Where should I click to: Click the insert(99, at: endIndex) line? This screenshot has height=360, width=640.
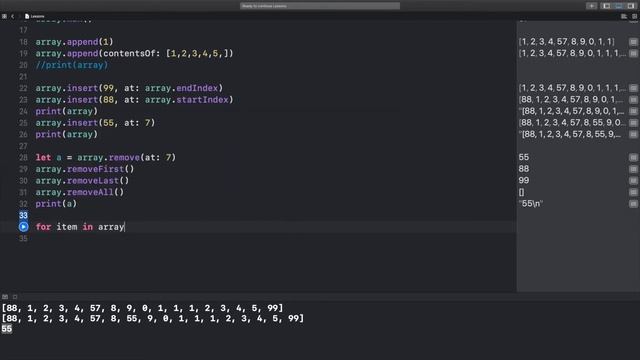click(129, 88)
